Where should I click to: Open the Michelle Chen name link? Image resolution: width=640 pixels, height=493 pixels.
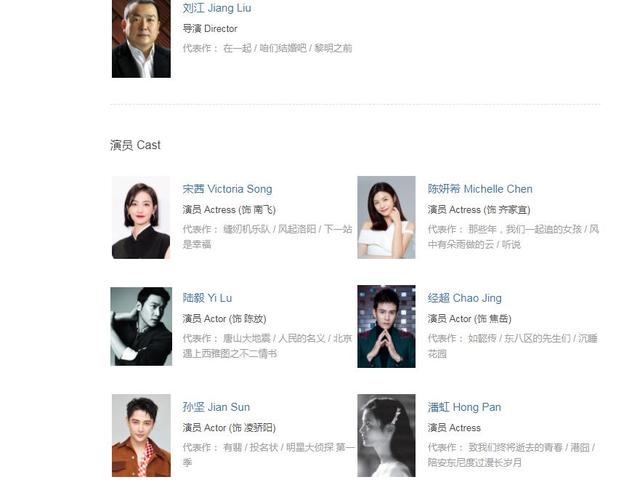480,189
